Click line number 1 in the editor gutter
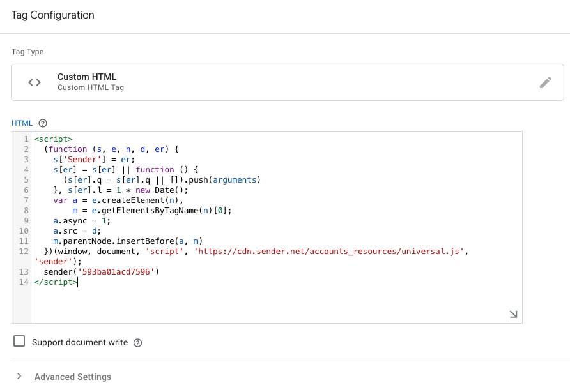570x392 pixels. (x=25, y=139)
